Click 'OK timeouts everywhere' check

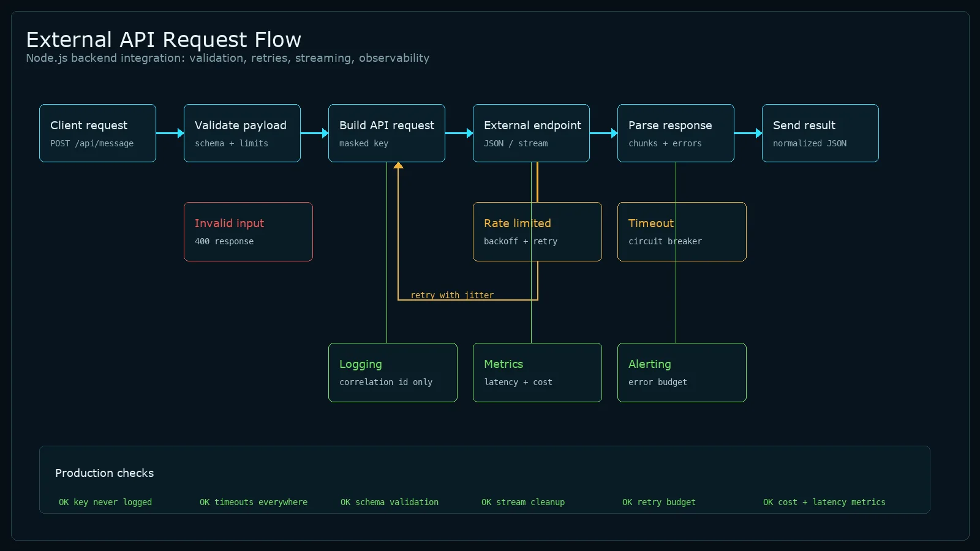click(254, 502)
